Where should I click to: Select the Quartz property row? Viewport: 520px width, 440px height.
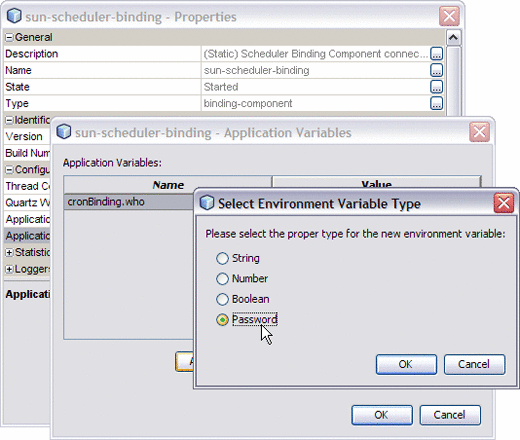point(27,203)
